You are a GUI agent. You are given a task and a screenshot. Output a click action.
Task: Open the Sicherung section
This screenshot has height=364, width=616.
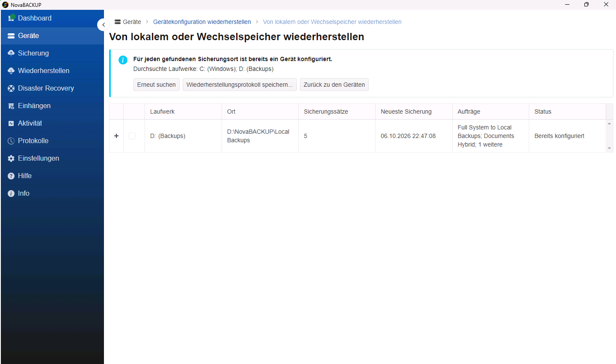[x=52, y=53]
